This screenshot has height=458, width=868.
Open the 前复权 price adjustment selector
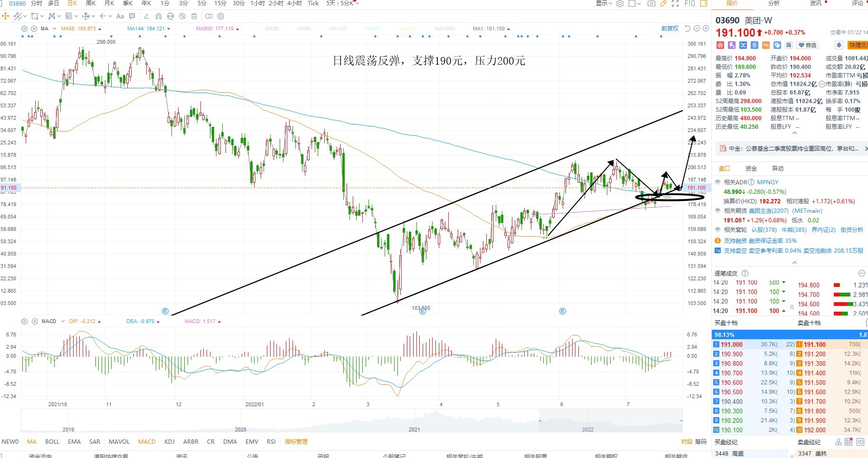(670, 29)
